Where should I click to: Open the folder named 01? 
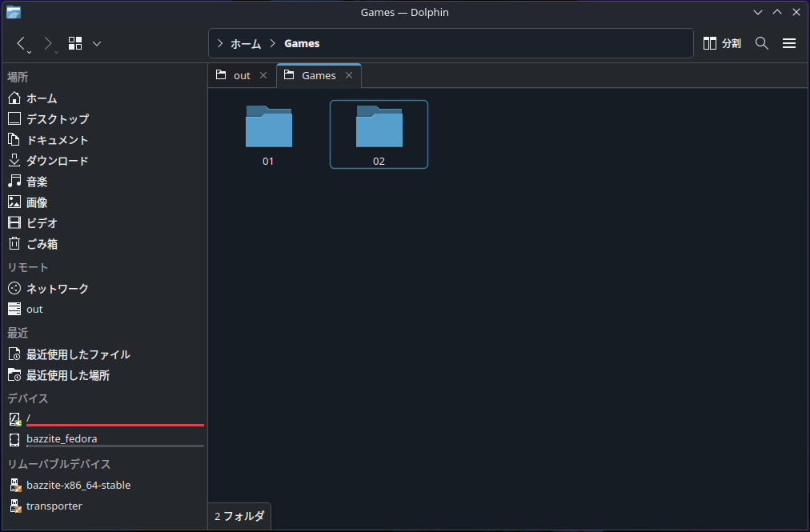pos(268,134)
